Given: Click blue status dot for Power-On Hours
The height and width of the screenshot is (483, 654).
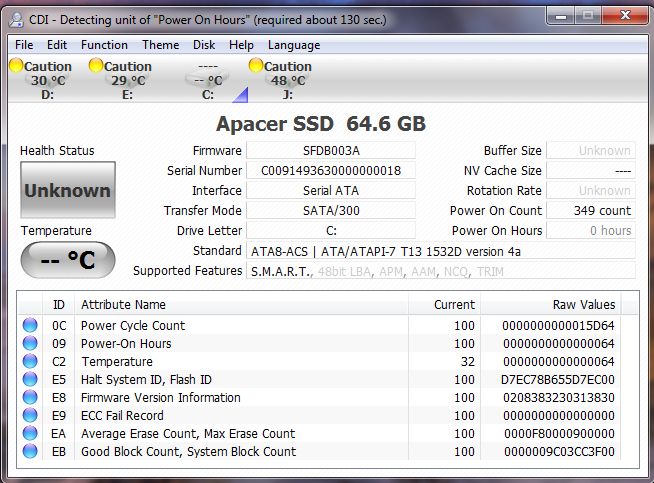Looking at the screenshot, I should [30, 343].
